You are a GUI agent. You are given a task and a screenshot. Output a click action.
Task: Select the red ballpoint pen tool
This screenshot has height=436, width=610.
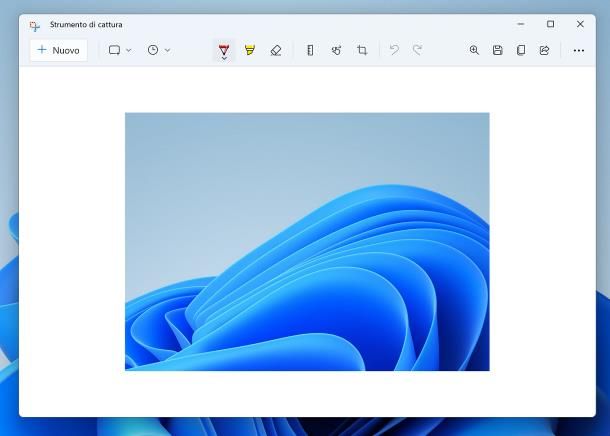click(x=224, y=49)
